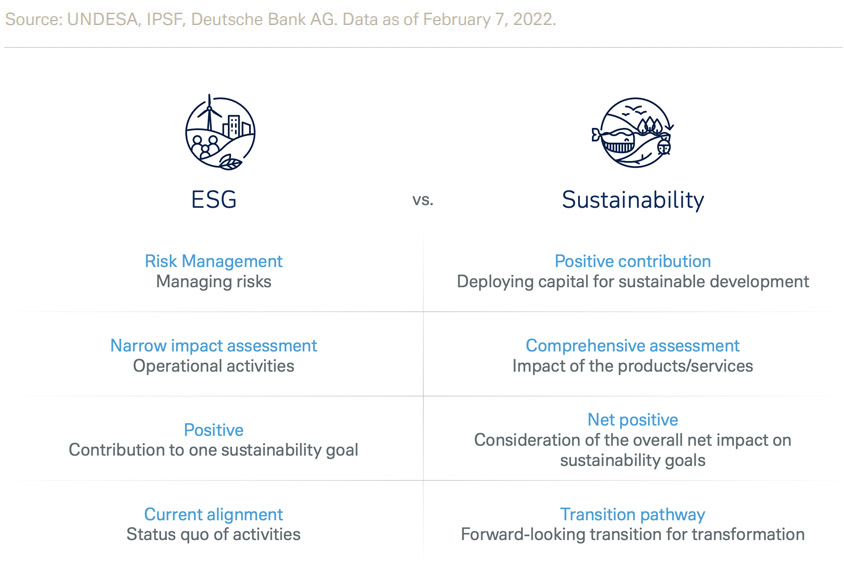Click the ESG wind turbine city icon

pos(220,131)
